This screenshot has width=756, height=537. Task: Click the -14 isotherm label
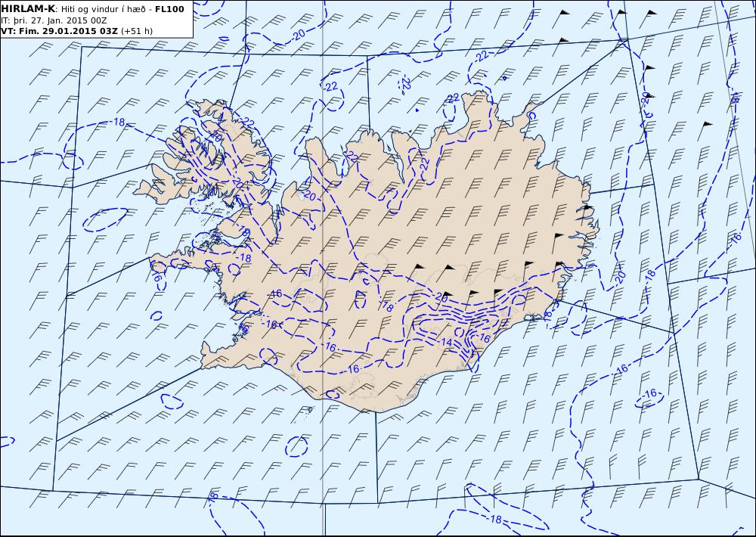pyautogui.click(x=445, y=343)
